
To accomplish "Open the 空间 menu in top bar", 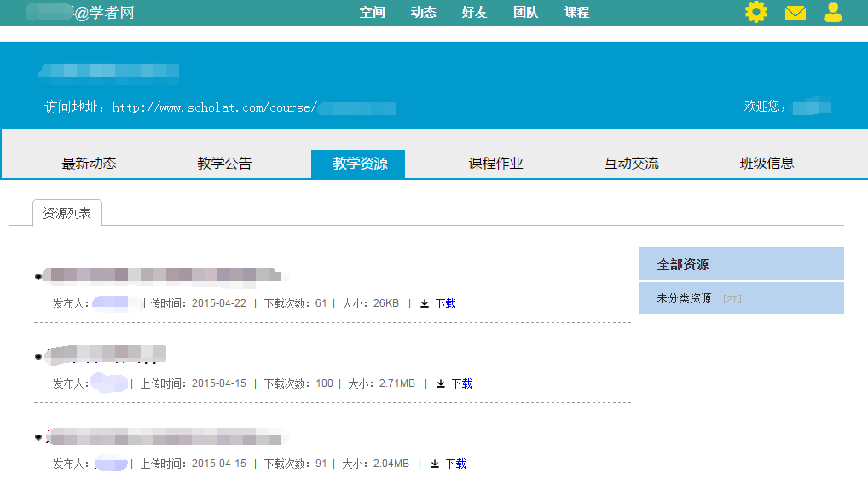I will tap(372, 13).
